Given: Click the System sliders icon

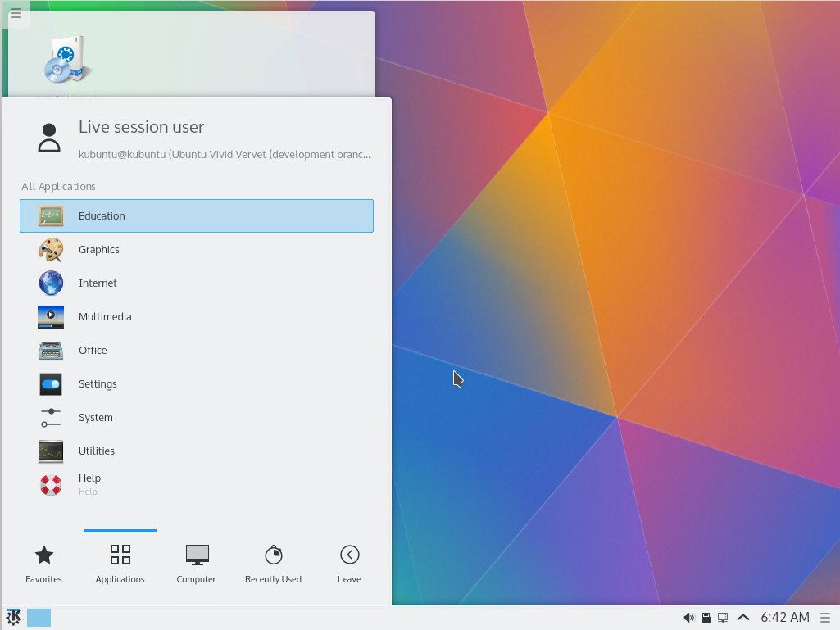Looking at the screenshot, I should [51, 418].
